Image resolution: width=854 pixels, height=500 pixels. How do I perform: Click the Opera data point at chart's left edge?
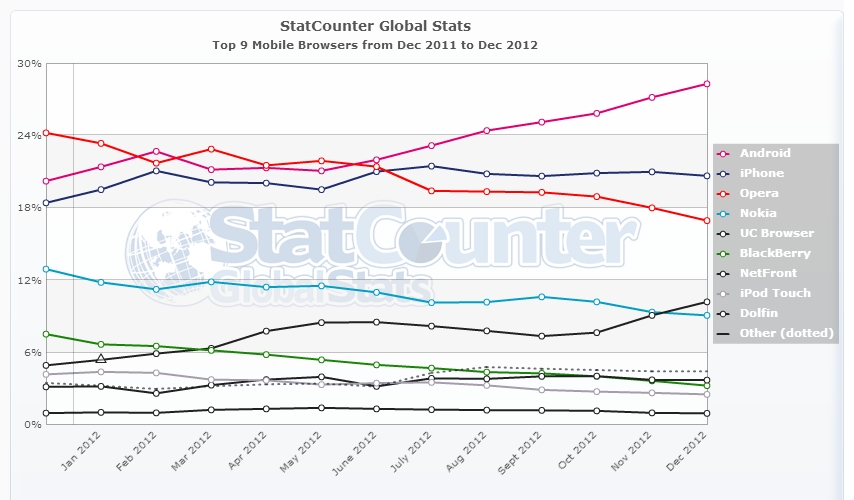point(45,132)
